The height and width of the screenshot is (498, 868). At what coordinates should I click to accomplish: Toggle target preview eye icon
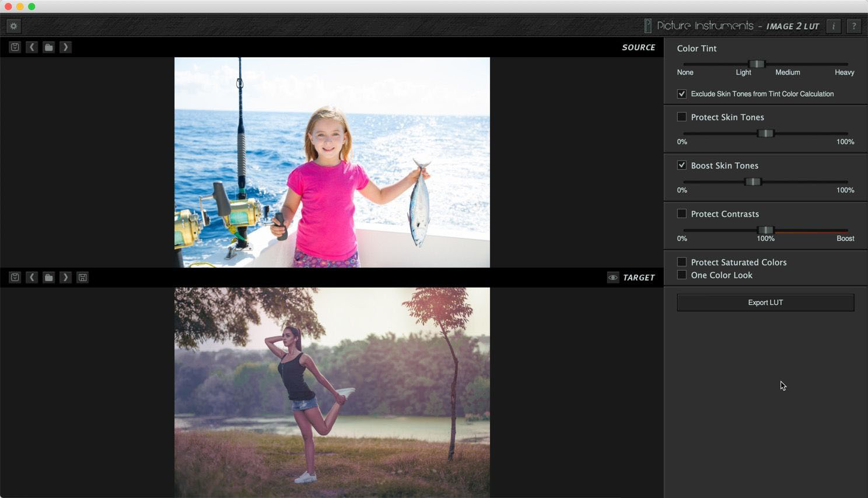[x=612, y=278]
